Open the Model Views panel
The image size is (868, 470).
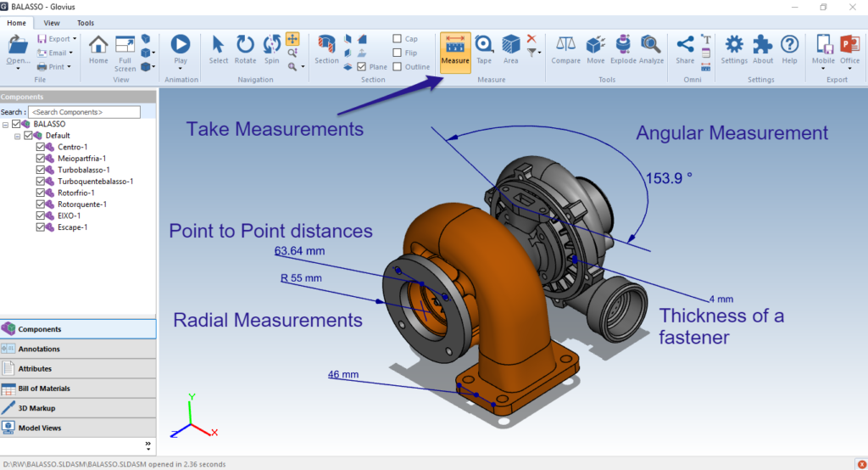tap(78, 428)
